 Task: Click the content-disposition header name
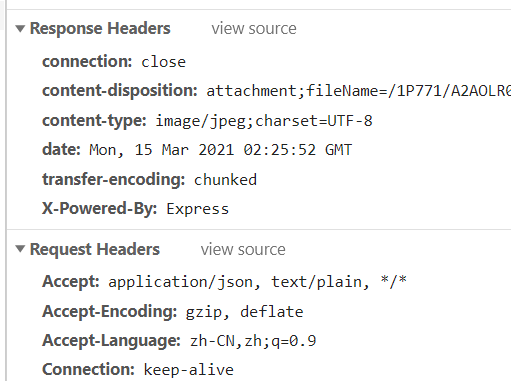click(120, 91)
